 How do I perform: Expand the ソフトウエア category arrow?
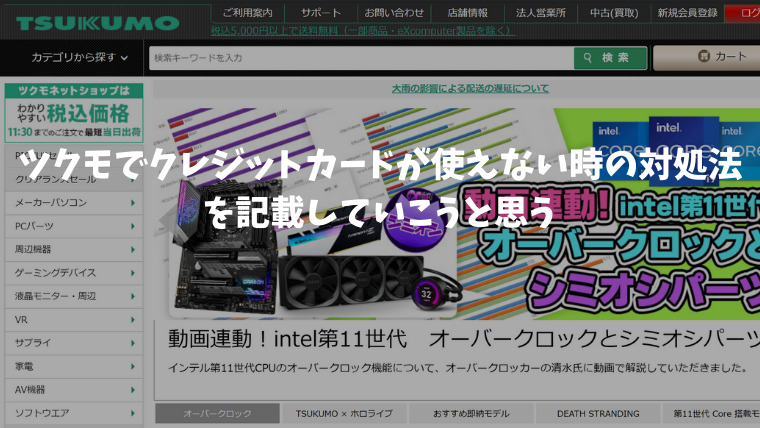(x=132, y=413)
